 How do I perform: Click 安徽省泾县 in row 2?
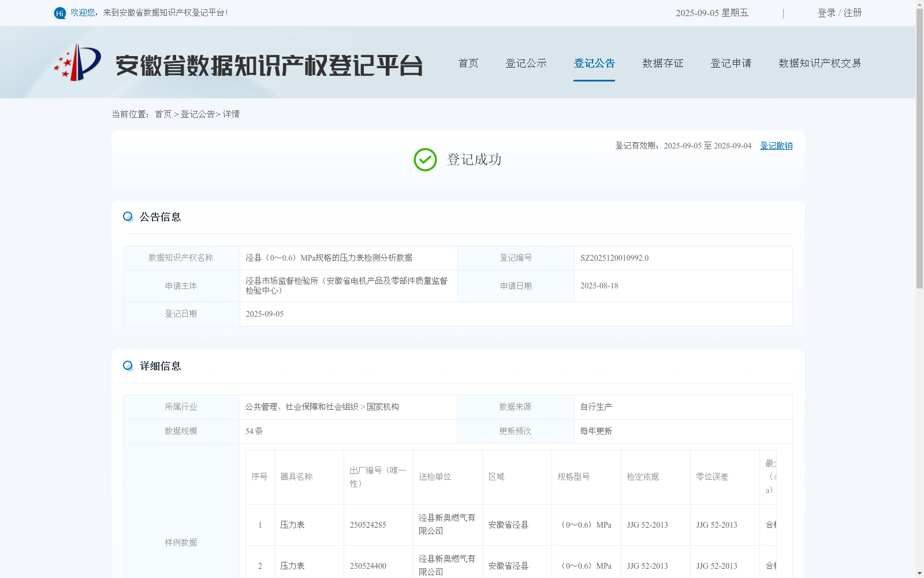508,566
